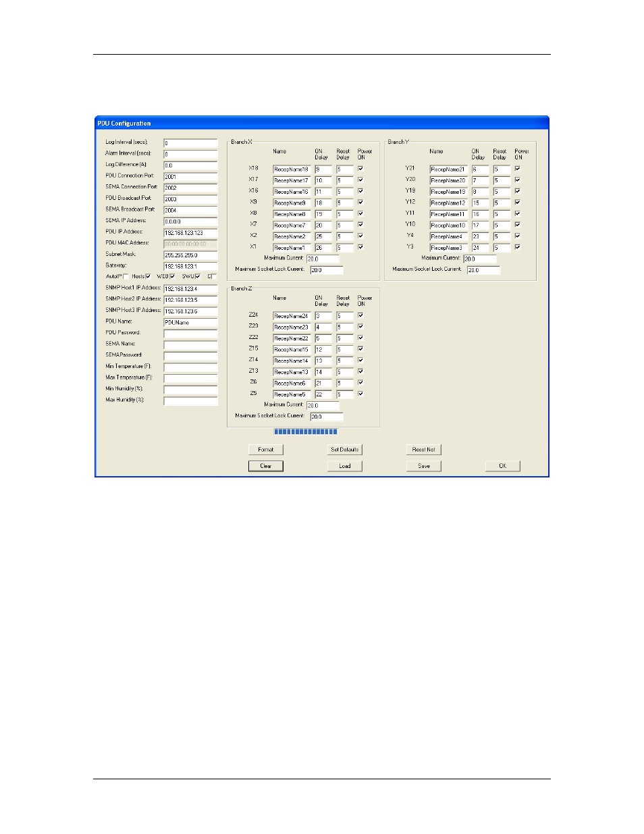The width and height of the screenshot is (644, 834).
Task: Toggle Power ON for receptacle Y12
Action: coord(517,203)
